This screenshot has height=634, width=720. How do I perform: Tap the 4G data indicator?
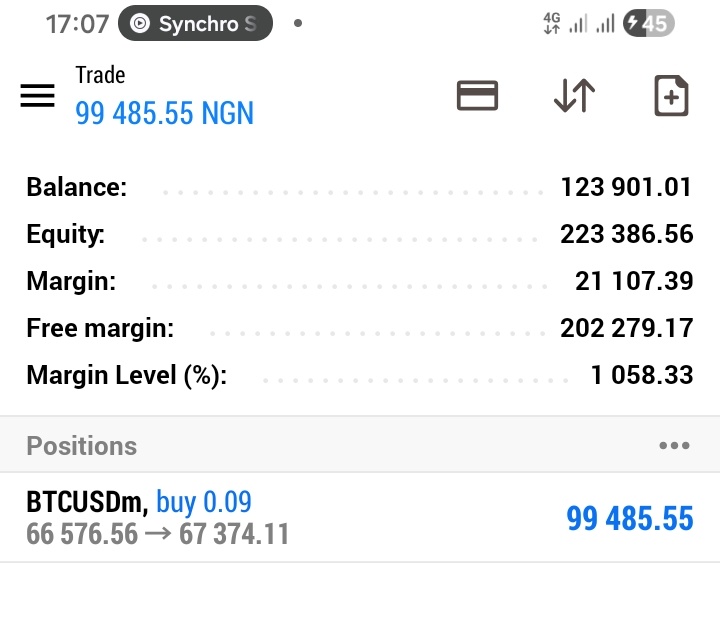click(551, 23)
